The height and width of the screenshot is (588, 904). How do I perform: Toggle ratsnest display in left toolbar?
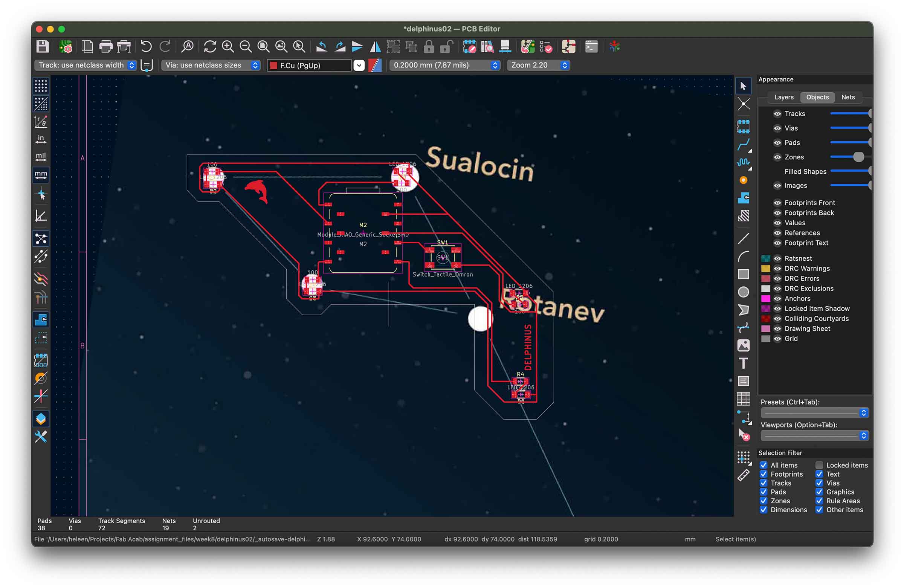(x=41, y=239)
